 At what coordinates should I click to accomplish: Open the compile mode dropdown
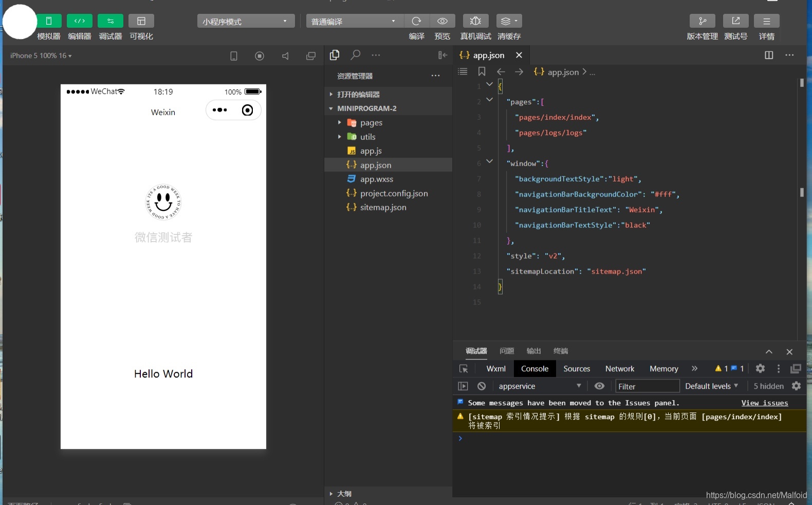pyautogui.click(x=355, y=21)
